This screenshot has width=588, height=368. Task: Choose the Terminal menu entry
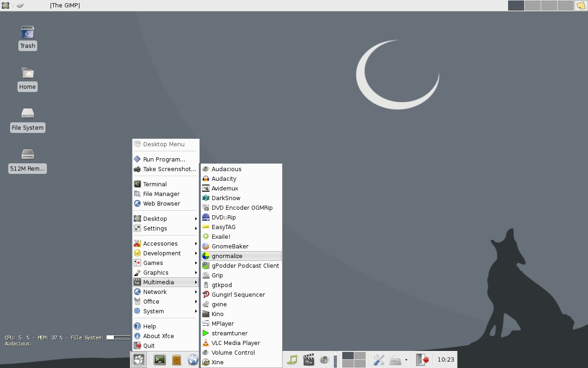pos(166,184)
